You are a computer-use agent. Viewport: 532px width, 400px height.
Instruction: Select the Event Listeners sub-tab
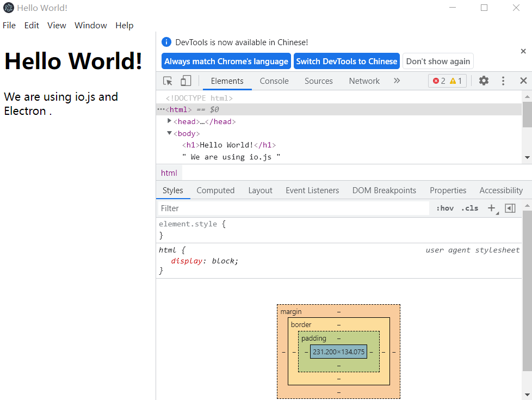(312, 190)
